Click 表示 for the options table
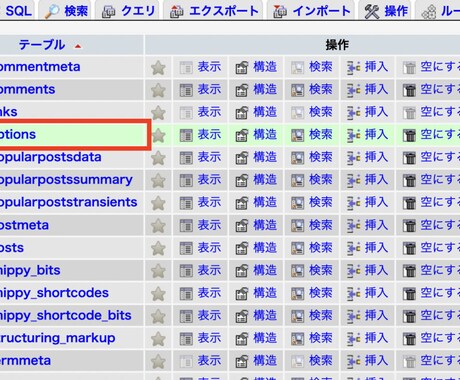 pos(209,135)
